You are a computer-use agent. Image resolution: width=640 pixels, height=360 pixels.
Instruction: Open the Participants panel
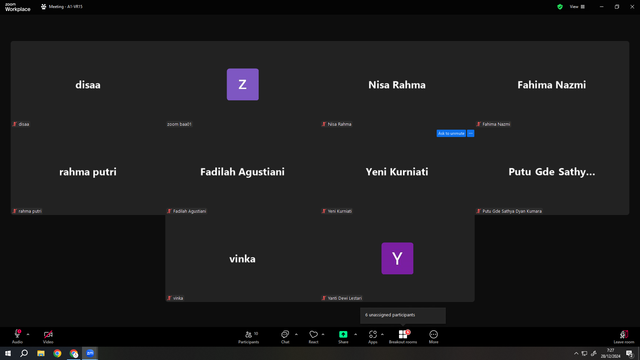click(249, 337)
